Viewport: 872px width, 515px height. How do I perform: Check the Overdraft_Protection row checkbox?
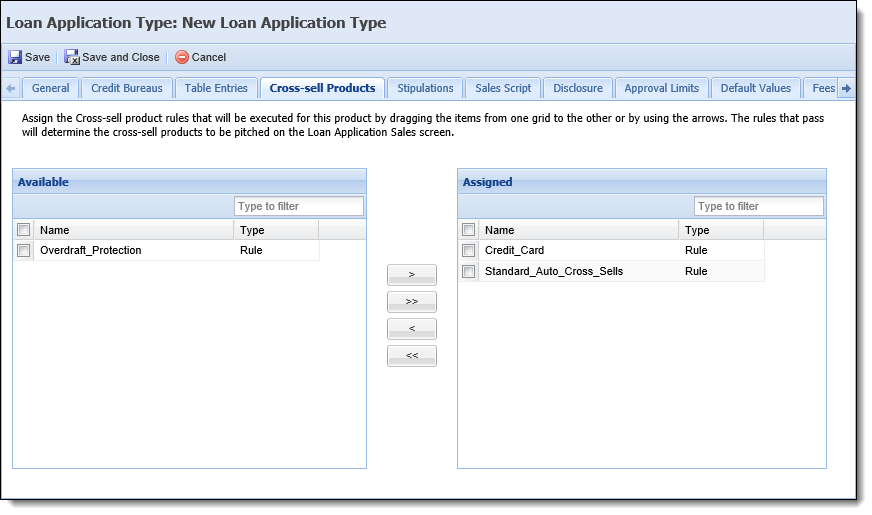coord(23,250)
